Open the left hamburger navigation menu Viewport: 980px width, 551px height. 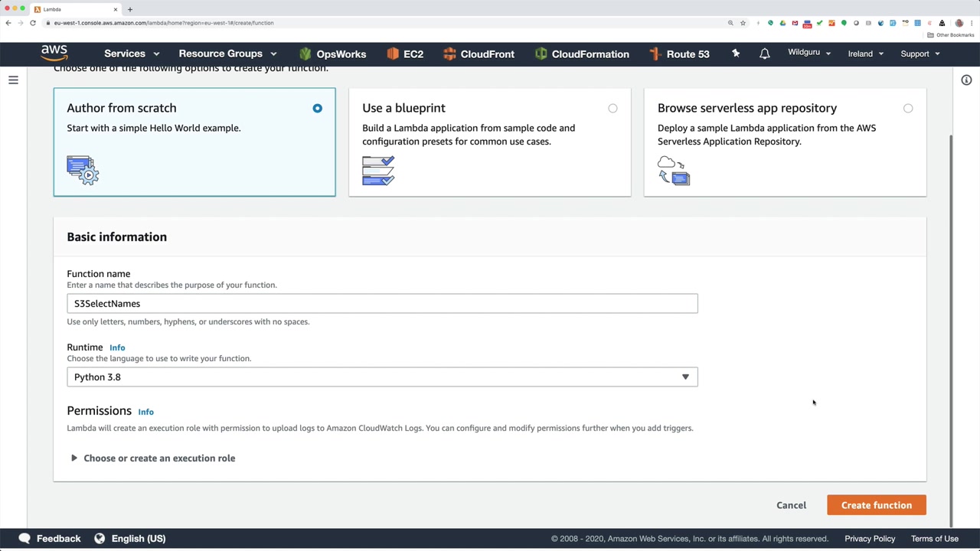click(x=13, y=80)
